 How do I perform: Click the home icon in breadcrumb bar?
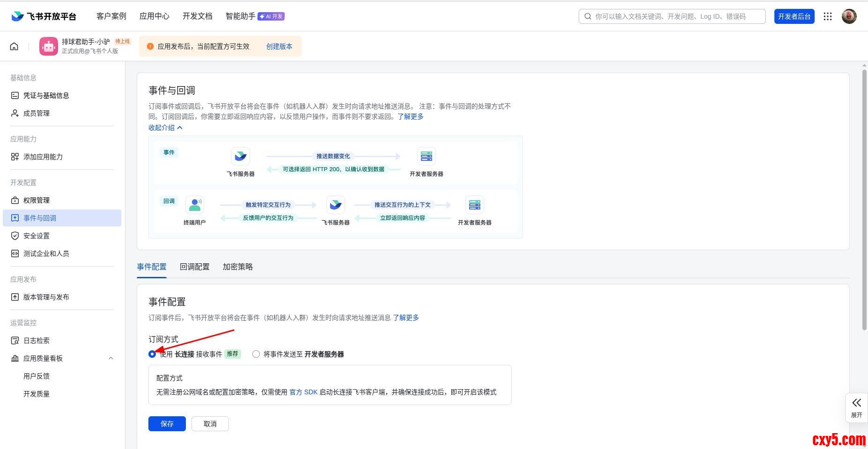click(x=14, y=46)
